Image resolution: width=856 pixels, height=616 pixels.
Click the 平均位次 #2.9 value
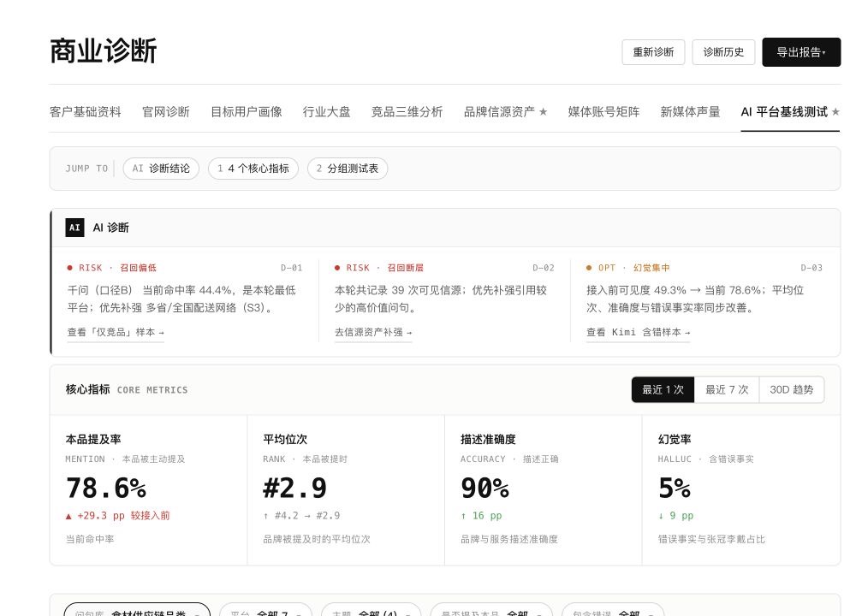pyautogui.click(x=294, y=488)
